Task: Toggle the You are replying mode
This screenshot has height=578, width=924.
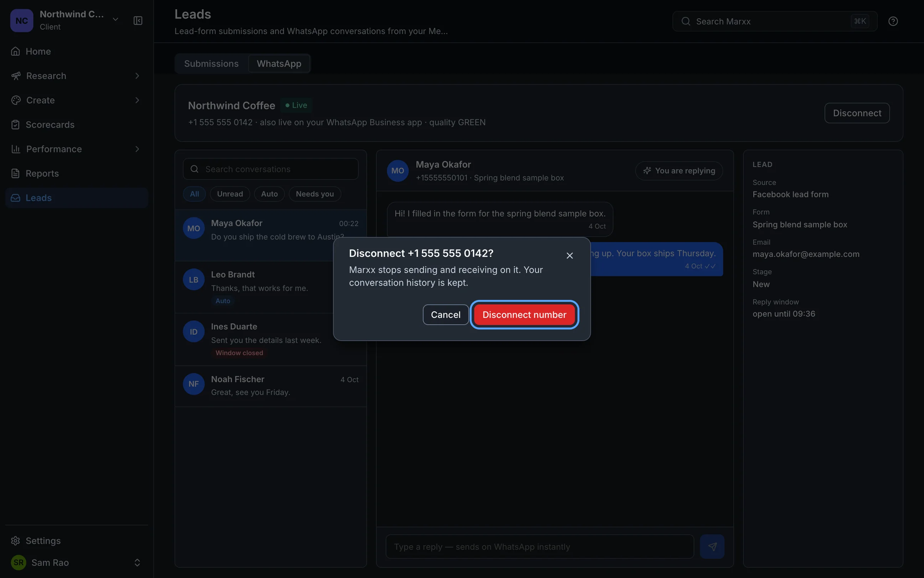Action: (679, 171)
